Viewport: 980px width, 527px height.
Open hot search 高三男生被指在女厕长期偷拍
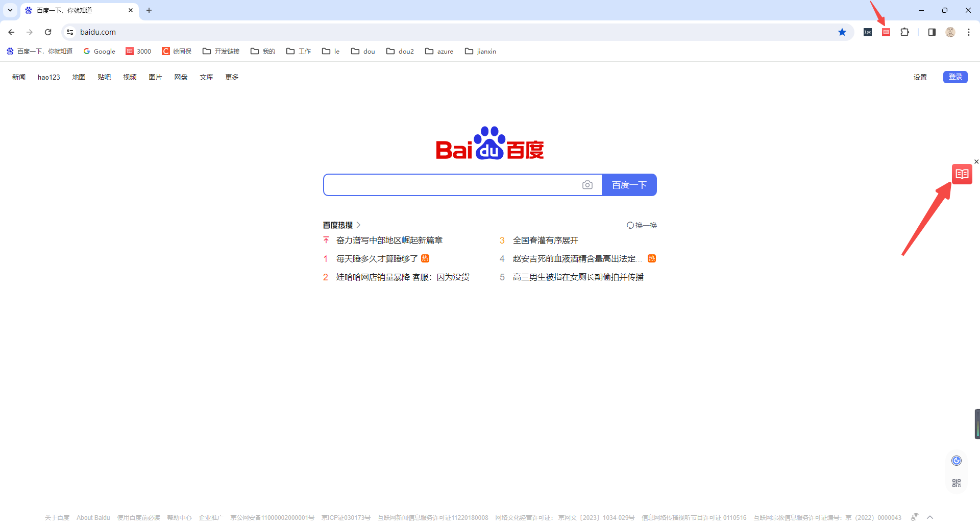[x=578, y=277]
